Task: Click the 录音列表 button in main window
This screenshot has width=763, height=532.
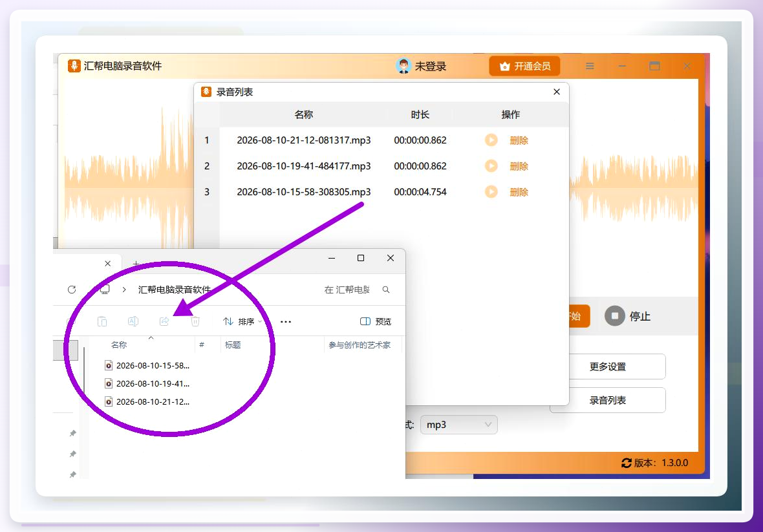Action: point(608,400)
